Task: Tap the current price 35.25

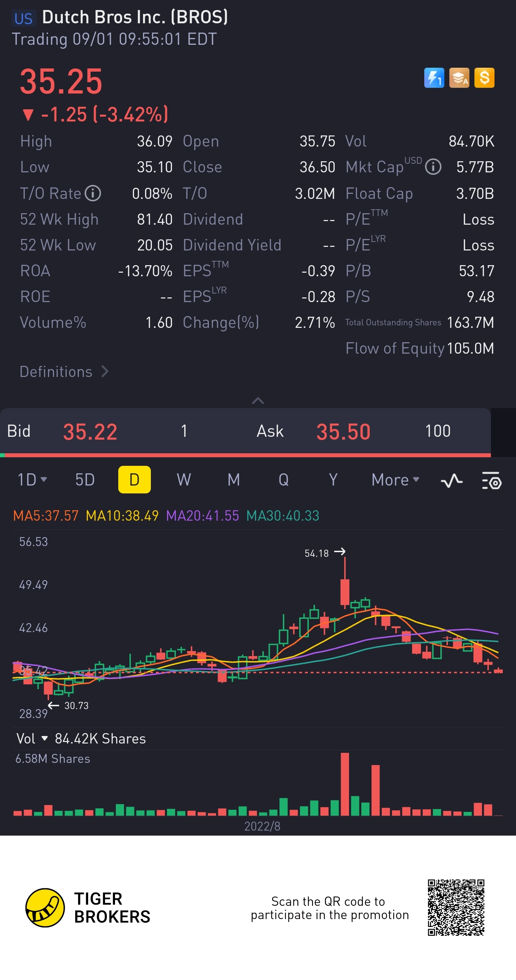Action: coord(61,81)
